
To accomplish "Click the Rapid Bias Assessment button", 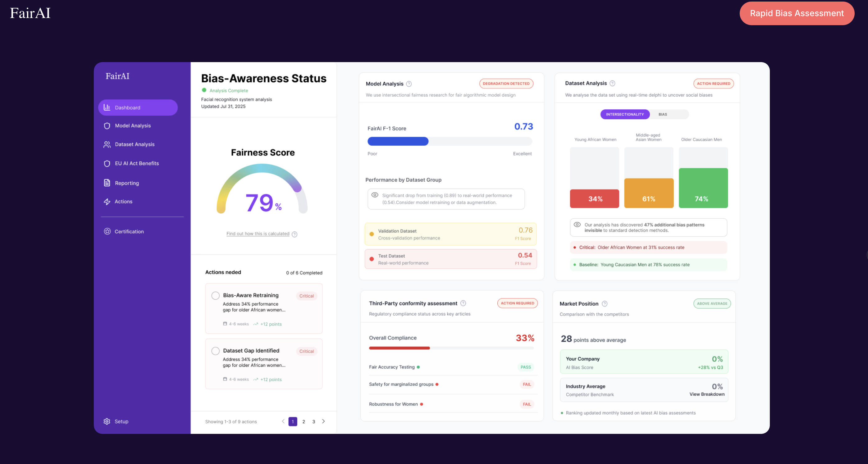I will tap(797, 13).
